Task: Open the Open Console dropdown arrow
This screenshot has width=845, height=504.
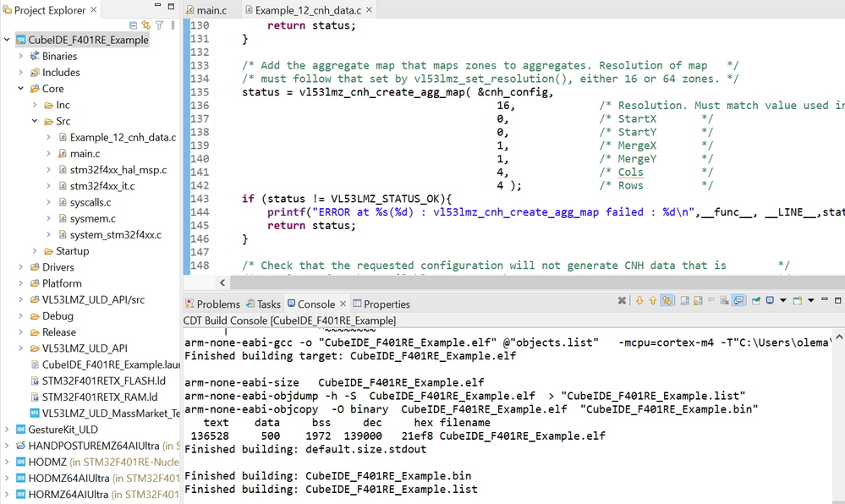Action: pyautogui.click(x=811, y=300)
